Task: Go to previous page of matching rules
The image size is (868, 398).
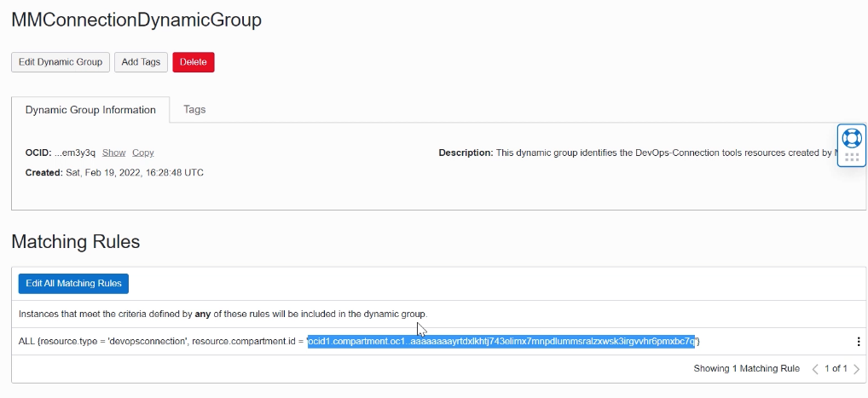Action: [x=815, y=369]
